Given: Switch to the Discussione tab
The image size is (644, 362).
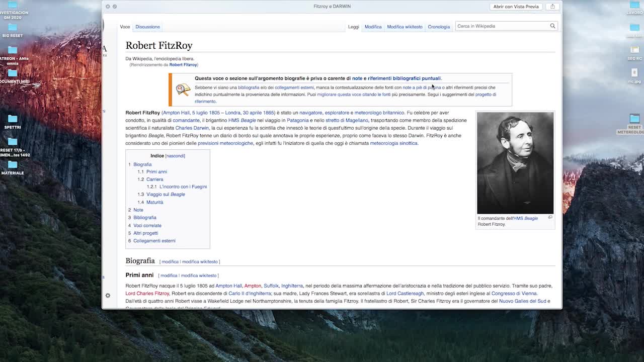Looking at the screenshot, I should click(x=147, y=27).
